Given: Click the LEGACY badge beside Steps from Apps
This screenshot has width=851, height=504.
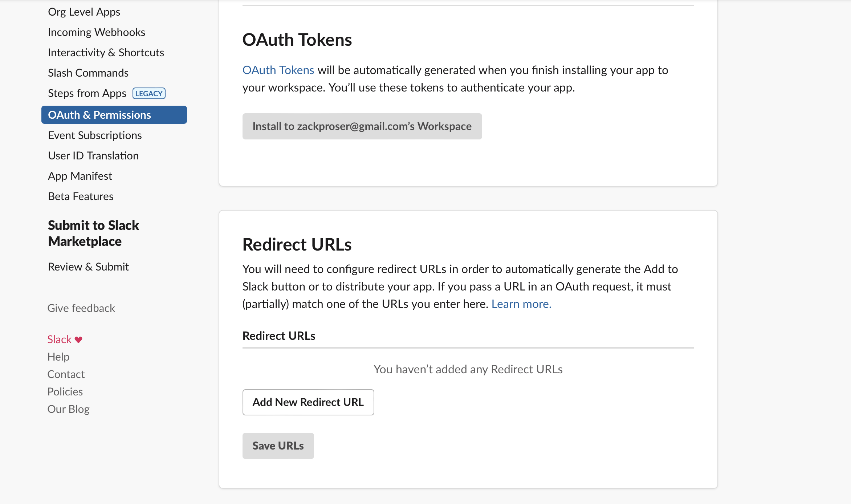Looking at the screenshot, I should (149, 93).
